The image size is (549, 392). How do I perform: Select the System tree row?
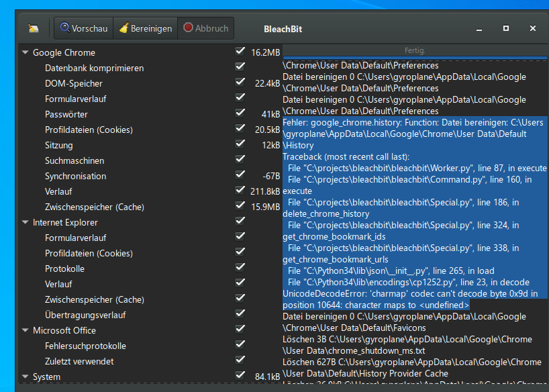[150, 377]
